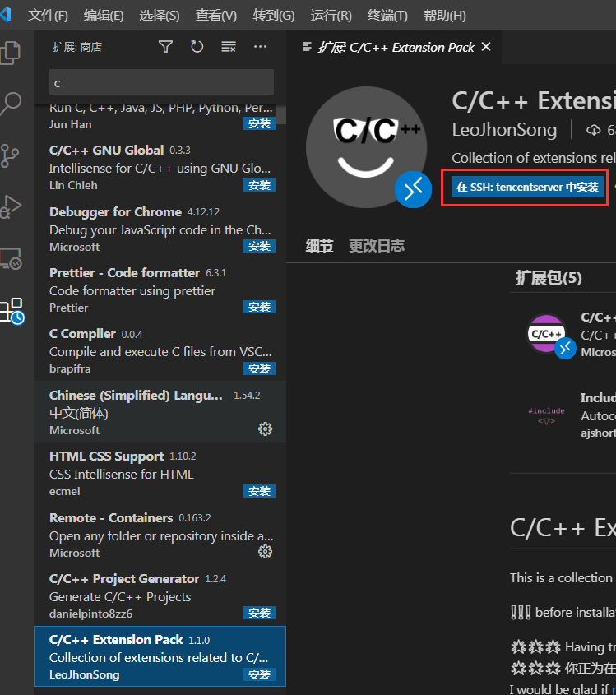This screenshot has width=616, height=695.
Task: Open the Explorer view in activity bar
Action: pyautogui.click(x=11, y=53)
